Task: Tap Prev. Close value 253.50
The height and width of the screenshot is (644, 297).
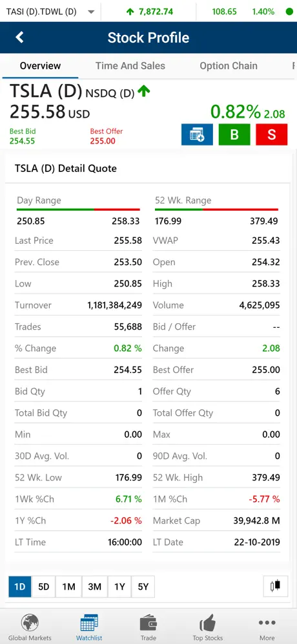Action: pyautogui.click(x=128, y=262)
